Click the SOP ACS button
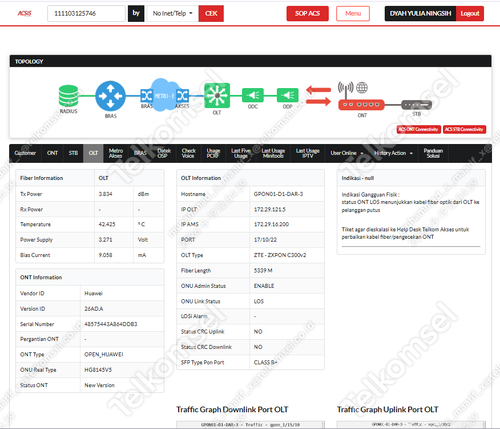500x429 pixels. [x=307, y=13]
